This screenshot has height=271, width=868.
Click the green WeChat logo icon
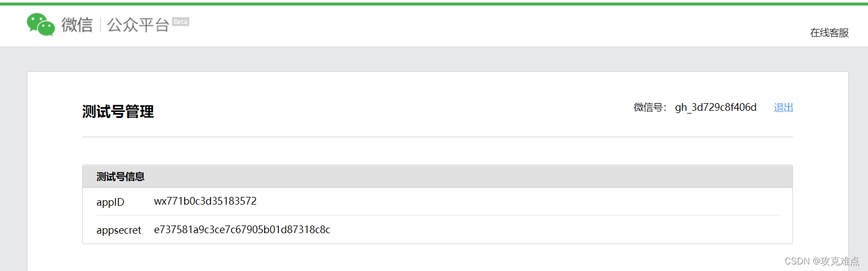click(41, 25)
